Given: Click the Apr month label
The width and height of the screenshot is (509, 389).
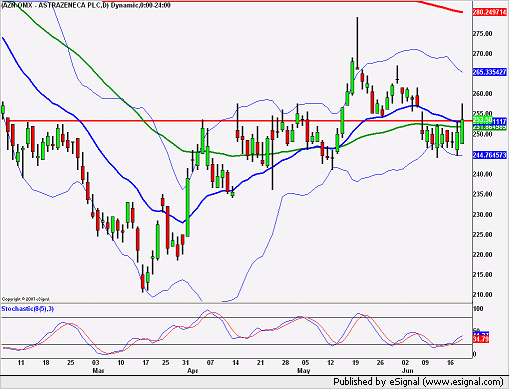Looking at the screenshot, I should 193,371.
